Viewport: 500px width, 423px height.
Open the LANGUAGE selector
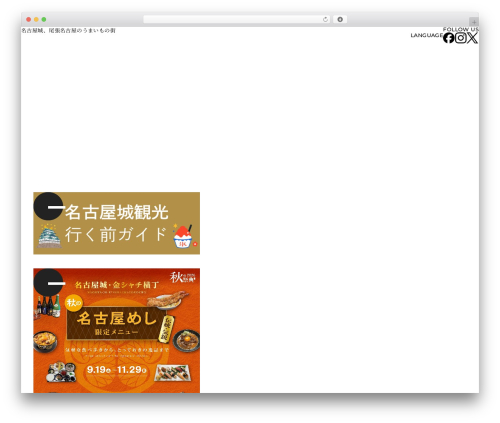426,35
